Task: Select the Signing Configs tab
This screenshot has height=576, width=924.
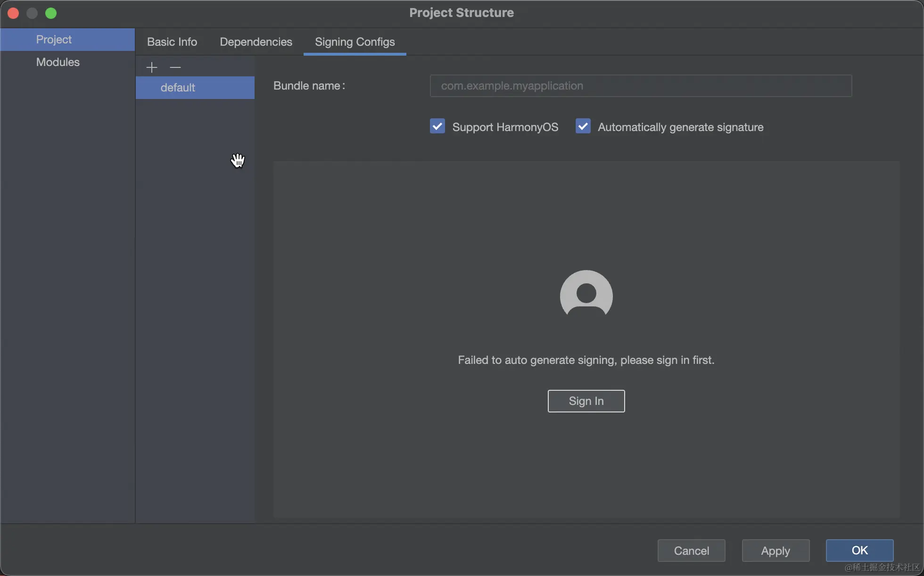Action: pos(355,42)
